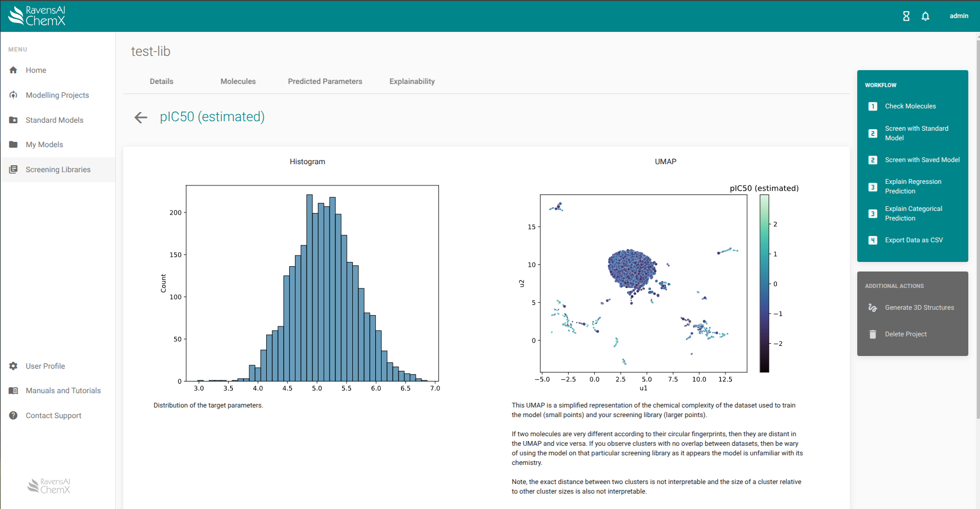Open the admin user menu

959,16
